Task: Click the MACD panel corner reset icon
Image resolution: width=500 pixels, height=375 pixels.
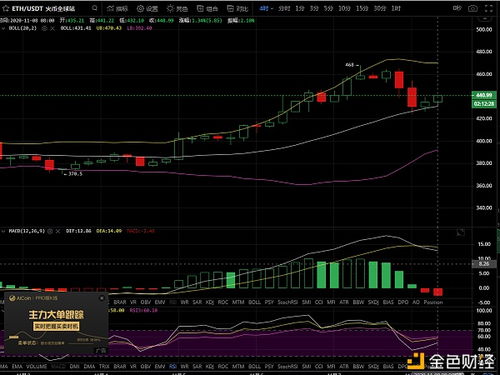Action: click(x=461, y=232)
